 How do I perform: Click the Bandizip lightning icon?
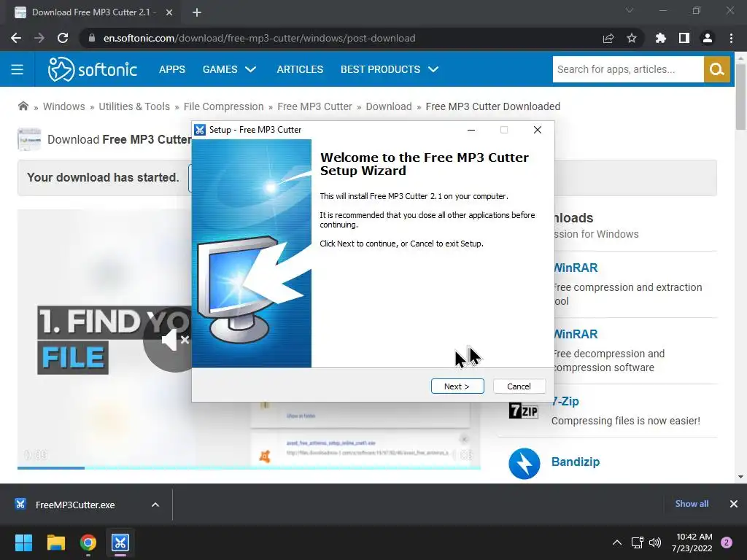click(x=524, y=463)
